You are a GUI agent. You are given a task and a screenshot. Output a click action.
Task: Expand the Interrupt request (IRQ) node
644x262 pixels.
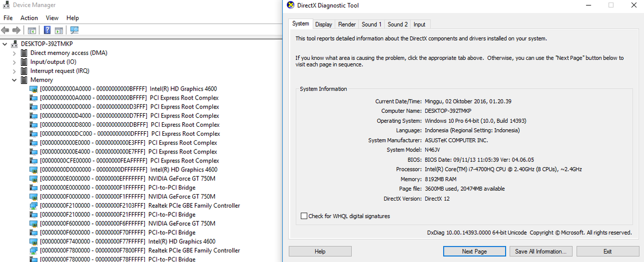[15, 71]
